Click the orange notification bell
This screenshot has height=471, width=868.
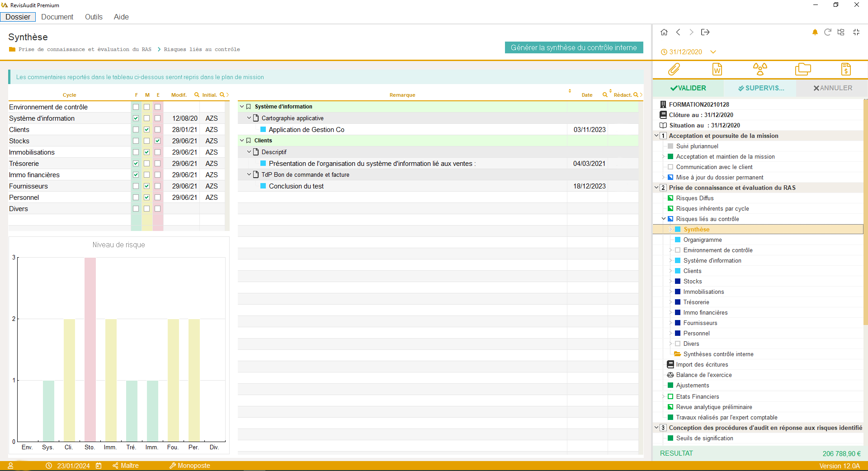(815, 32)
